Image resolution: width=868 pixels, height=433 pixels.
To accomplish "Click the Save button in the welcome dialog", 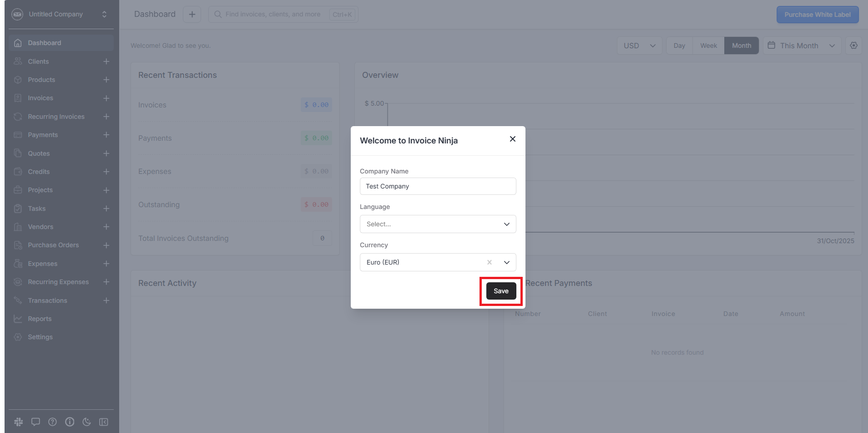I will (x=501, y=291).
